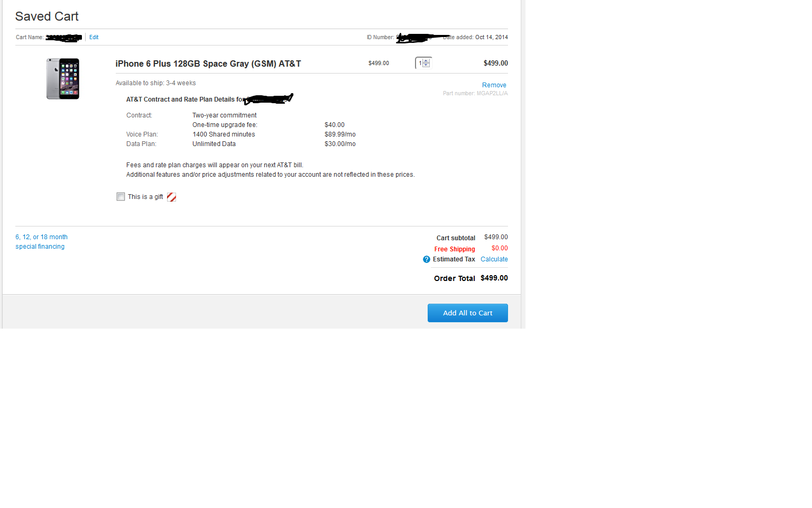Click the red Free Shipping label
The height and width of the screenshot is (508, 812).
(455, 249)
